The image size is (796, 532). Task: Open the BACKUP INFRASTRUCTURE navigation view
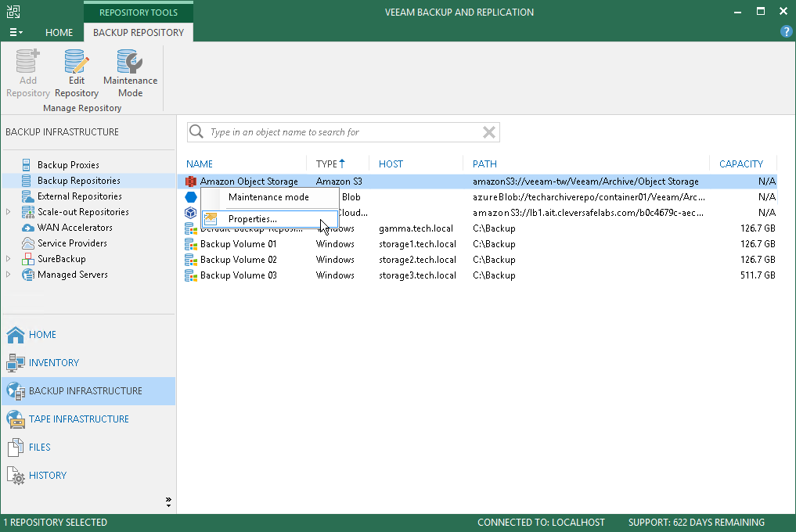(88, 391)
